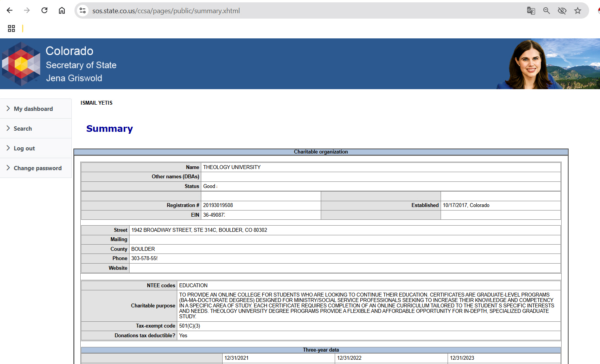Go to the browser home page

[62, 10]
